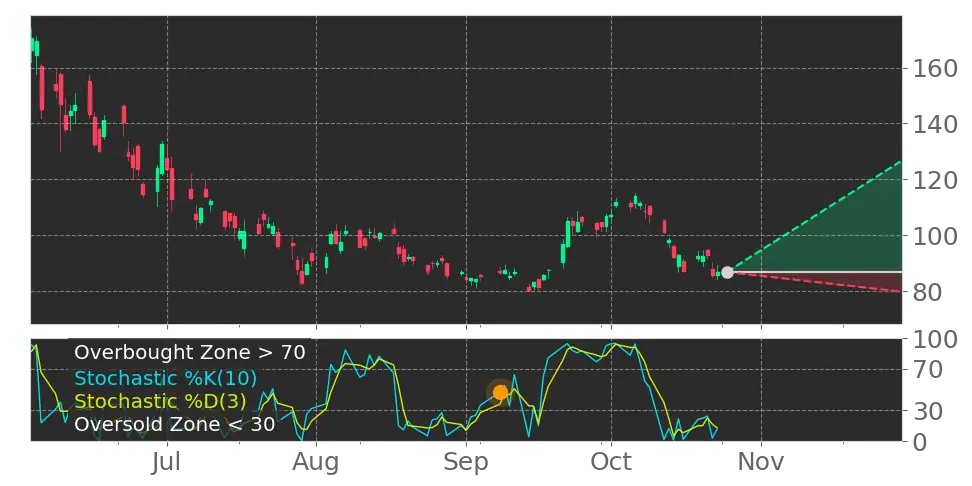Screen dimensions: 972x486
Task: Click the 140 price axis label
Action: click(935, 124)
